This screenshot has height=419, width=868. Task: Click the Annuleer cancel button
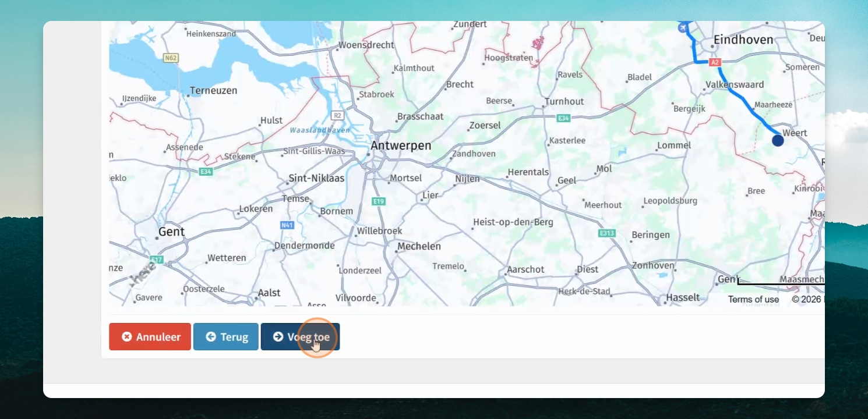150,337
